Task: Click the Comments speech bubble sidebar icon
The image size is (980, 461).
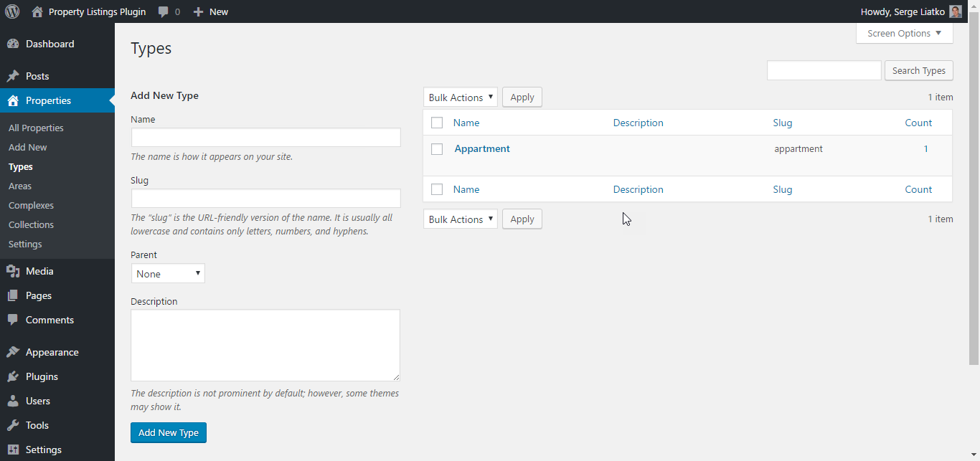Action: click(x=13, y=320)
